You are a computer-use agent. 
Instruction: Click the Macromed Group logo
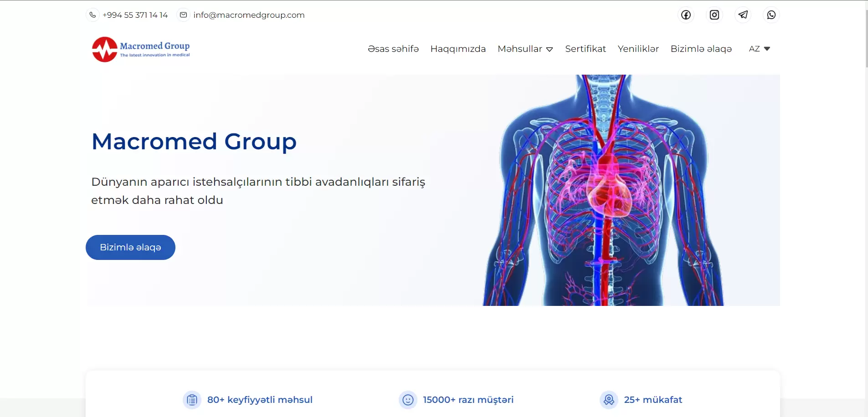pyautogui.click(x=141, y=49)
